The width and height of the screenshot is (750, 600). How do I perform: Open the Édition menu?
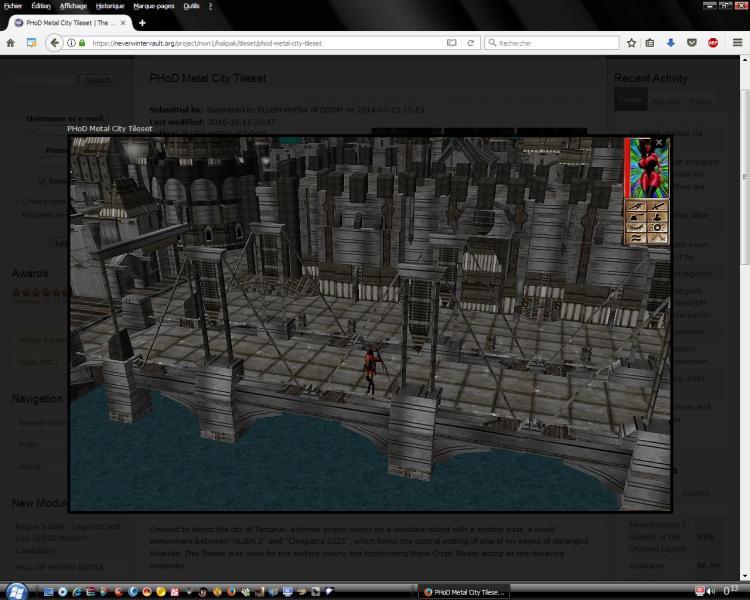coord(41,6)
